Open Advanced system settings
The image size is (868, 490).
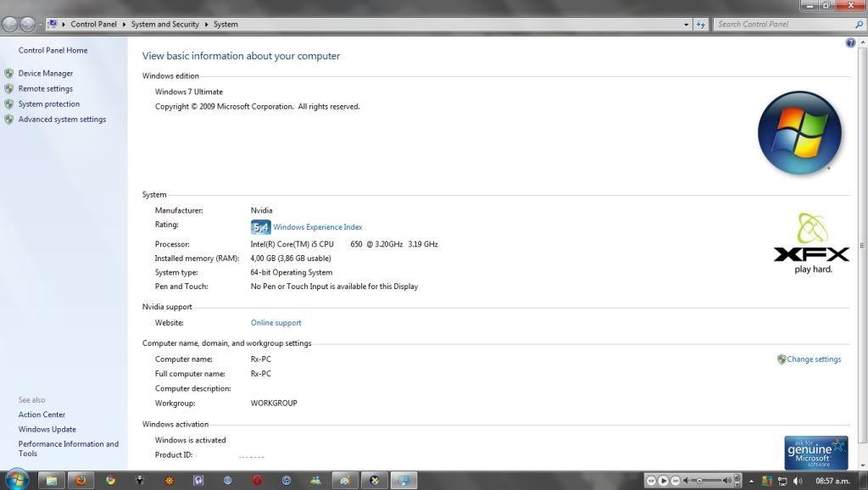62,119
